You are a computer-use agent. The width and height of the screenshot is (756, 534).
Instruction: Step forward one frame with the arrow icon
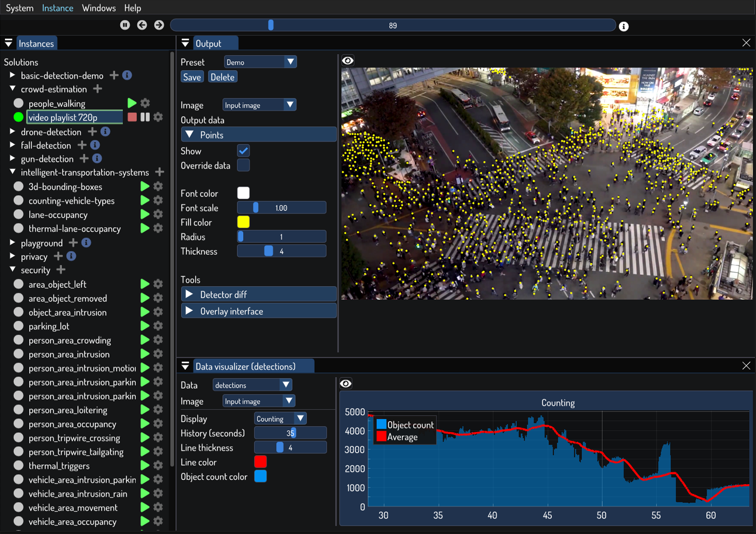pos(159,25)
